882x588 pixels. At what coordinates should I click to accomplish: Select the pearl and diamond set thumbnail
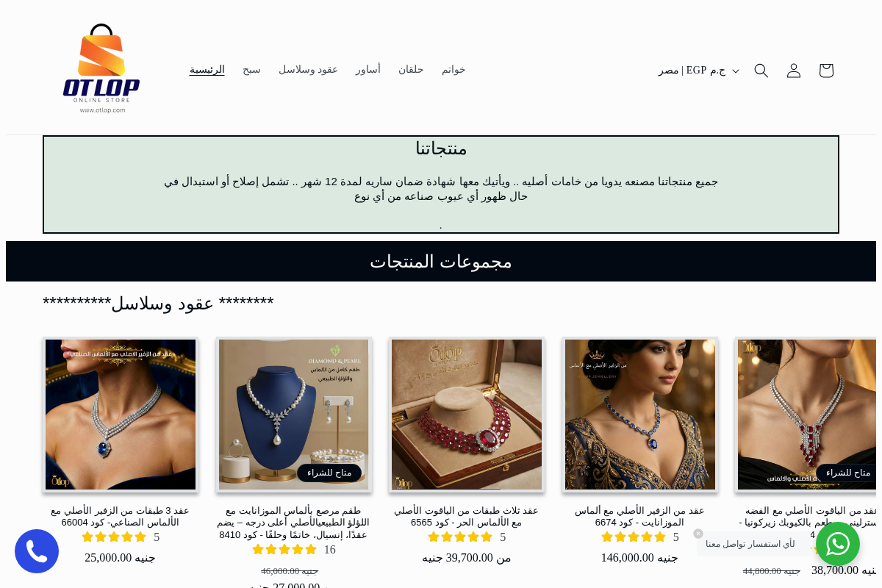point(293,415)
